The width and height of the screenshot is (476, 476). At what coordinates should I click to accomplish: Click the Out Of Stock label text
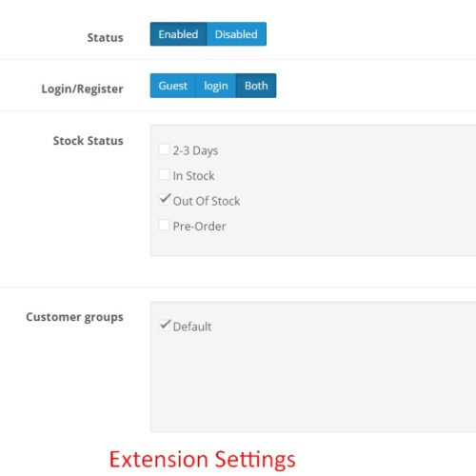click(207, 201)
